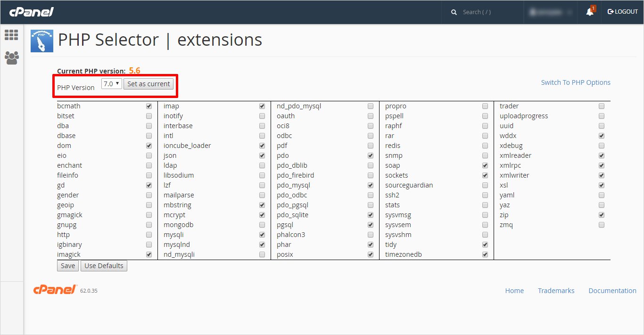Toggle the xdebug extension checkbox
This screenshot has width=644, height=335.
[x=602, y=146]
